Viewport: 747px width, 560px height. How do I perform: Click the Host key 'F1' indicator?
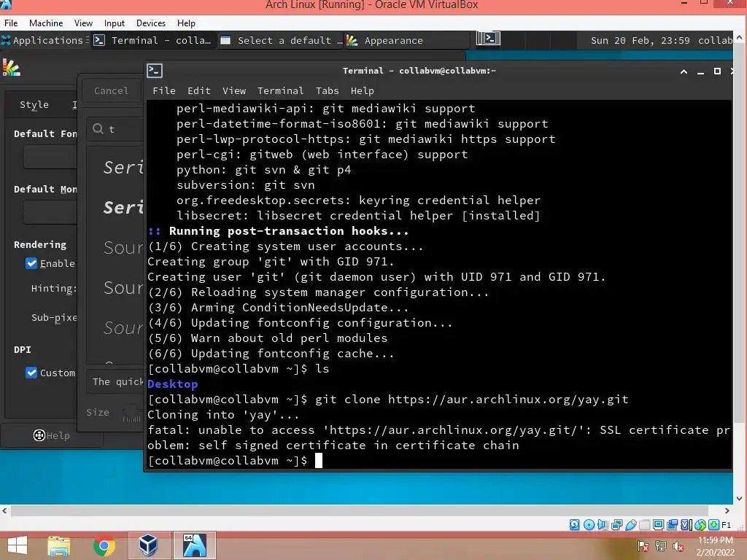click(726, 525)
